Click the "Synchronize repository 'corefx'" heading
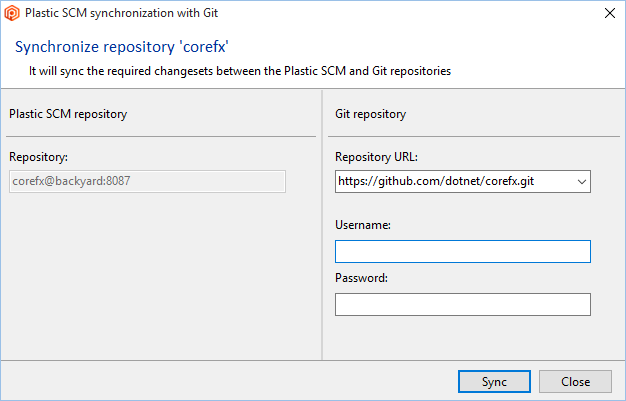 click(128, 47)
